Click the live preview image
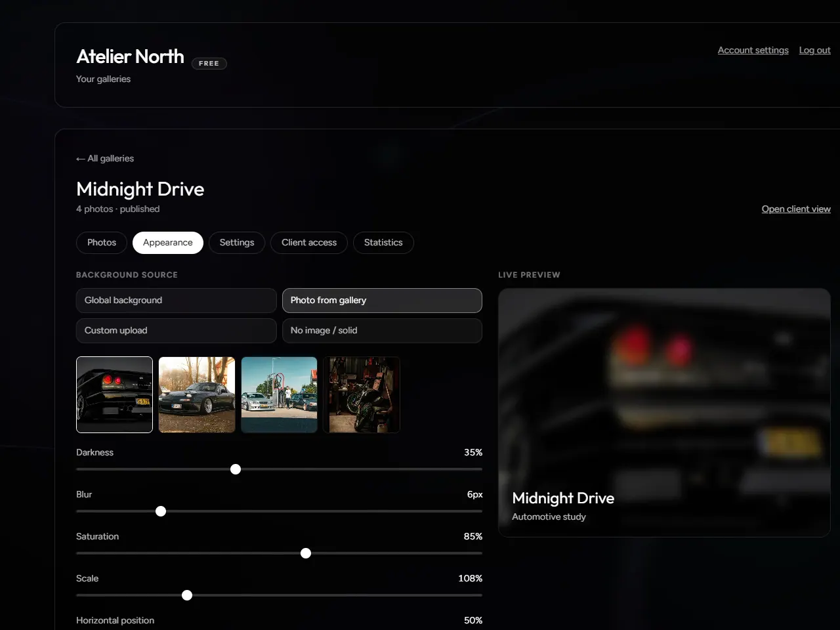 (664, 412)
